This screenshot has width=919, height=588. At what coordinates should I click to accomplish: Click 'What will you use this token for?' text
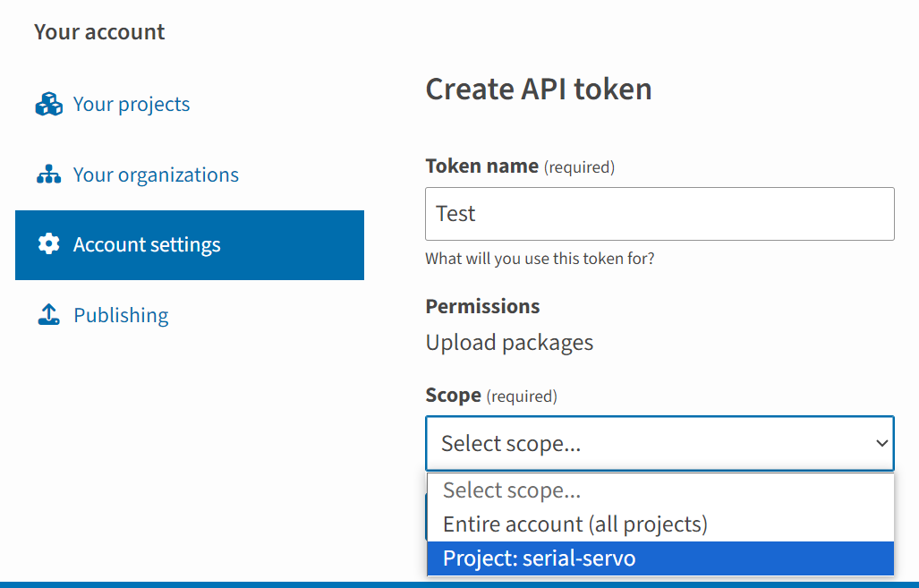point(540,259)
